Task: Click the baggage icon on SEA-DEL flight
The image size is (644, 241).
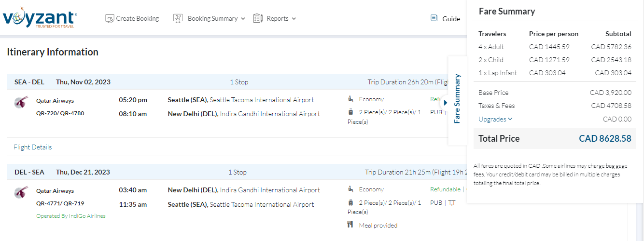Action: click(350, 112)
